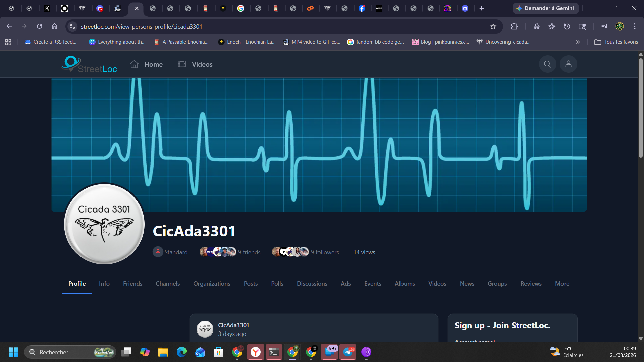644x362 pixels.
Task: Switch to the Info tab
Action: (x=104, y=284)
